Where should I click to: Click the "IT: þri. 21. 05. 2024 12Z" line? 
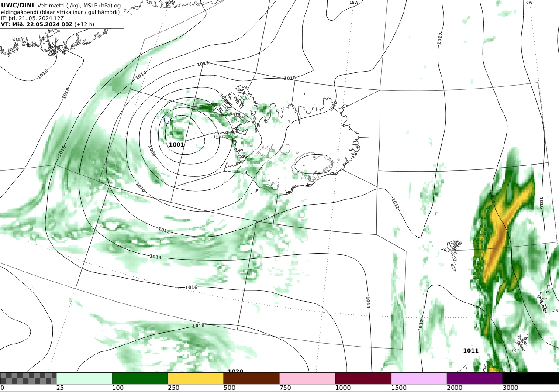click(x=33, y=18)
